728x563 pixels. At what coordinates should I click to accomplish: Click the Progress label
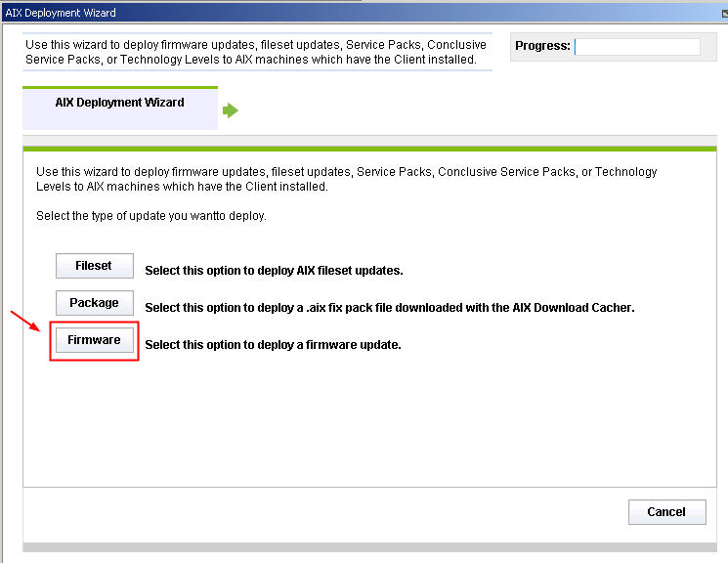[542, 46]
